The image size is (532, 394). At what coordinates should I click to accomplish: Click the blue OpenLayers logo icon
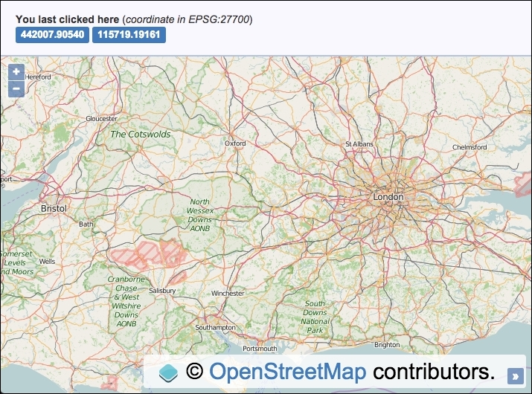pos(168,373)
